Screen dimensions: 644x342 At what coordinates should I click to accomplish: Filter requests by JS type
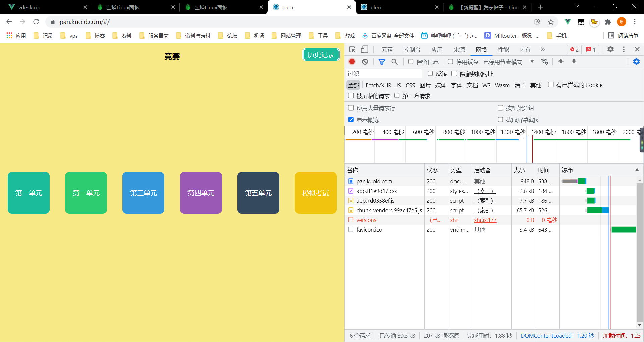[x=398, y=85]
